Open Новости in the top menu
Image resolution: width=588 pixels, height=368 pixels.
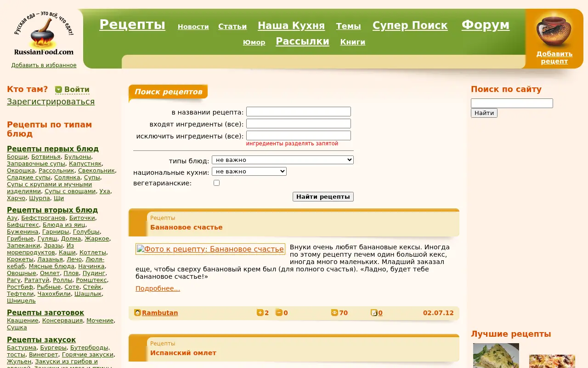pyautogui.click(x=193, y=27)
